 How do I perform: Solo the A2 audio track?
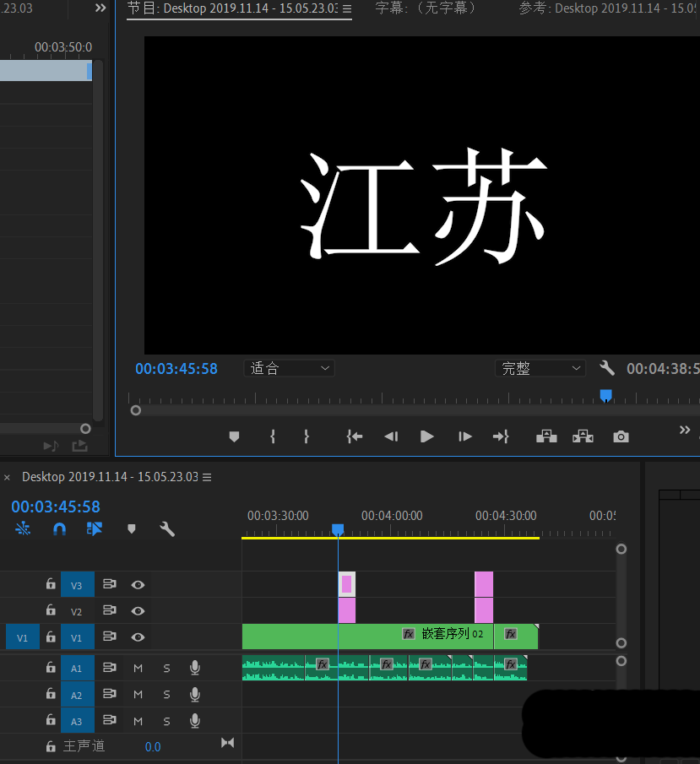pyautogui.click(x=166, y=695)
